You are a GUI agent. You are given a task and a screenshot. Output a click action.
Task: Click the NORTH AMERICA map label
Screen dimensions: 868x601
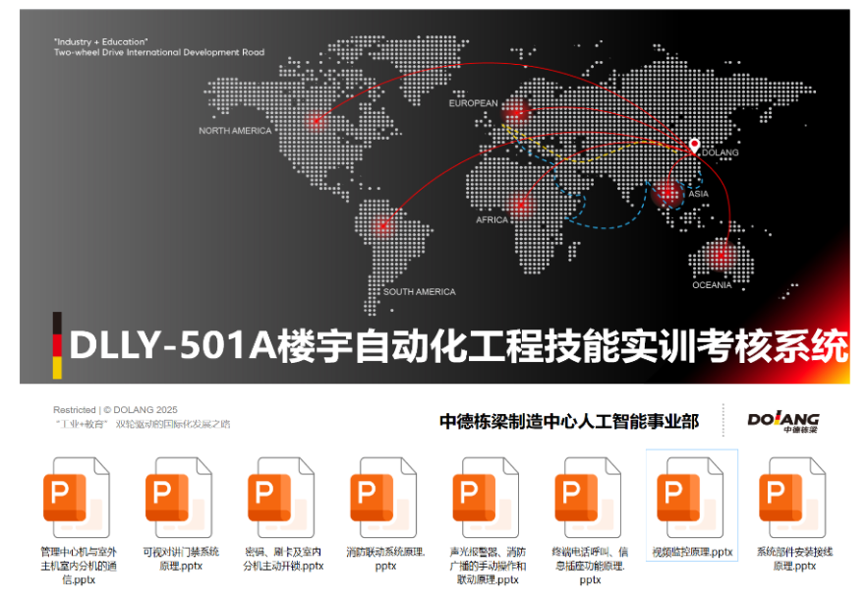pos(235,131)
